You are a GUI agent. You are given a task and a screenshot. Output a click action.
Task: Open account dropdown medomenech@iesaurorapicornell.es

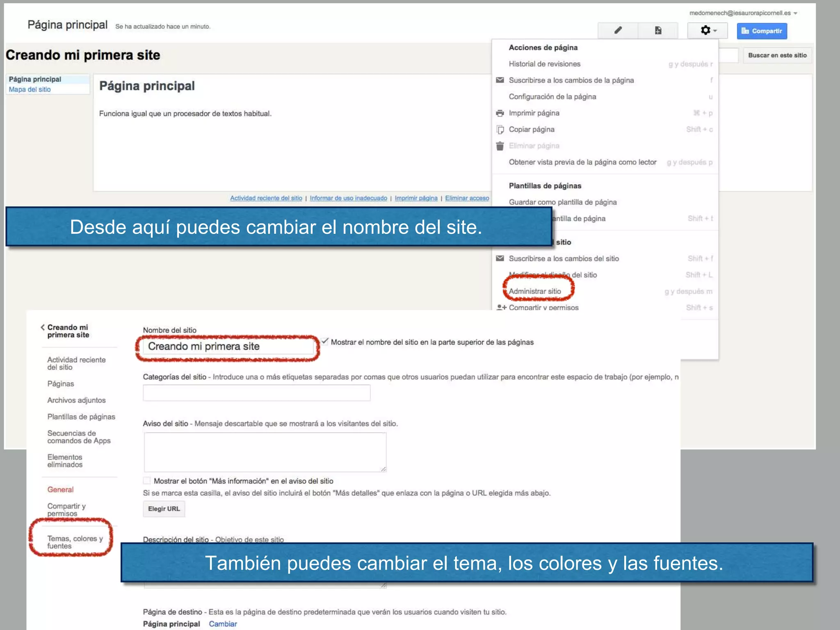743,13
